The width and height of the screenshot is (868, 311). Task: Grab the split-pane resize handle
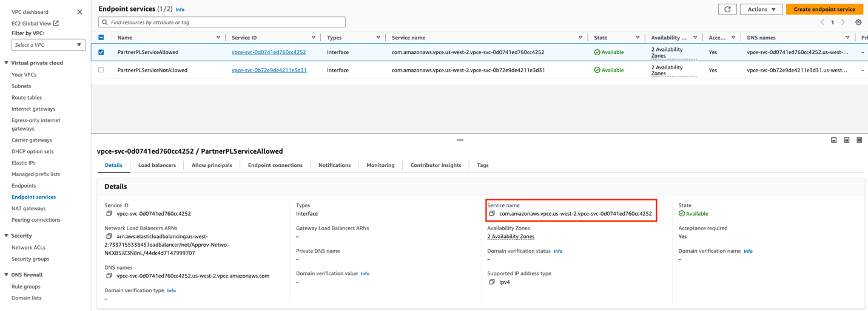[460, 140]
